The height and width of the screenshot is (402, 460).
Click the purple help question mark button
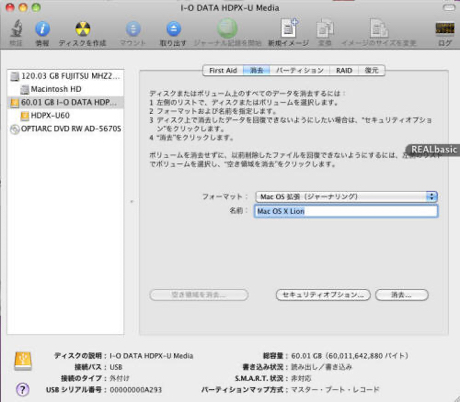click(x=23, y=389)
